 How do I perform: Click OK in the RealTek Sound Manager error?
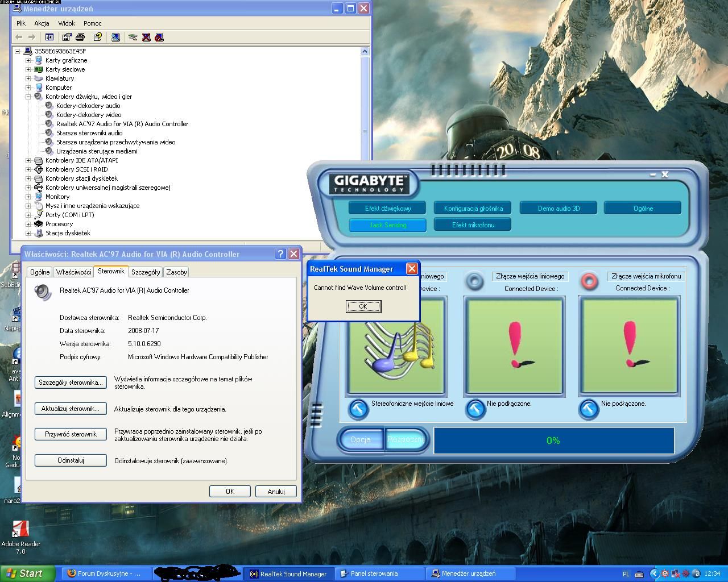(363, 306)
